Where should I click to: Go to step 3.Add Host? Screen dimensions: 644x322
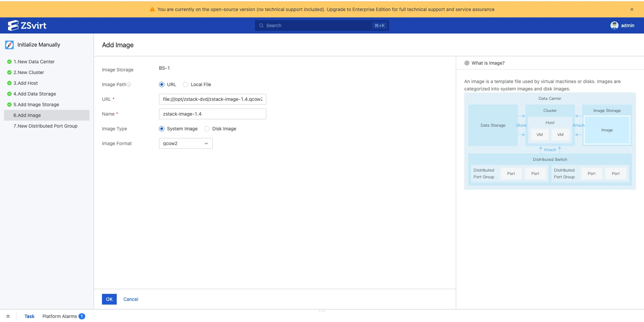(x=25, y=83)
